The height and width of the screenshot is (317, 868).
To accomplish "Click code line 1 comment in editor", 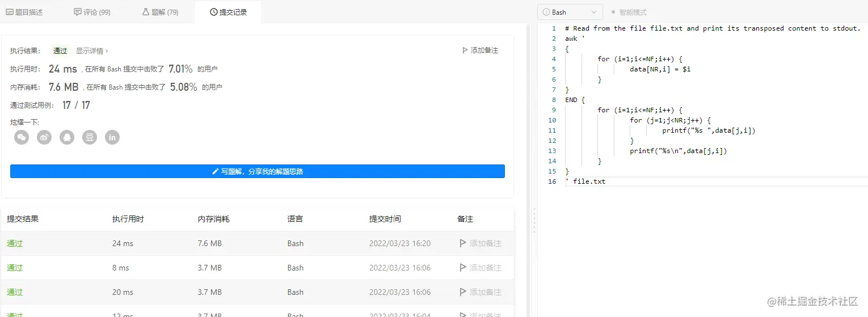I will (x=713, y=28).
